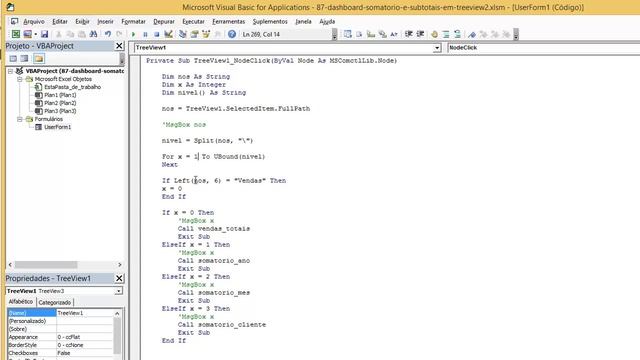The image size is (640, 360).
Task: Open the Editar menu
Action: click(x=60, y=21)
